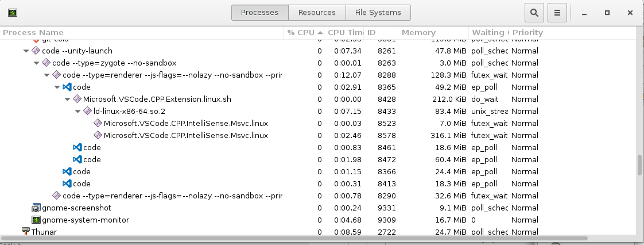Click VS Code icon of process 8472

77,159
